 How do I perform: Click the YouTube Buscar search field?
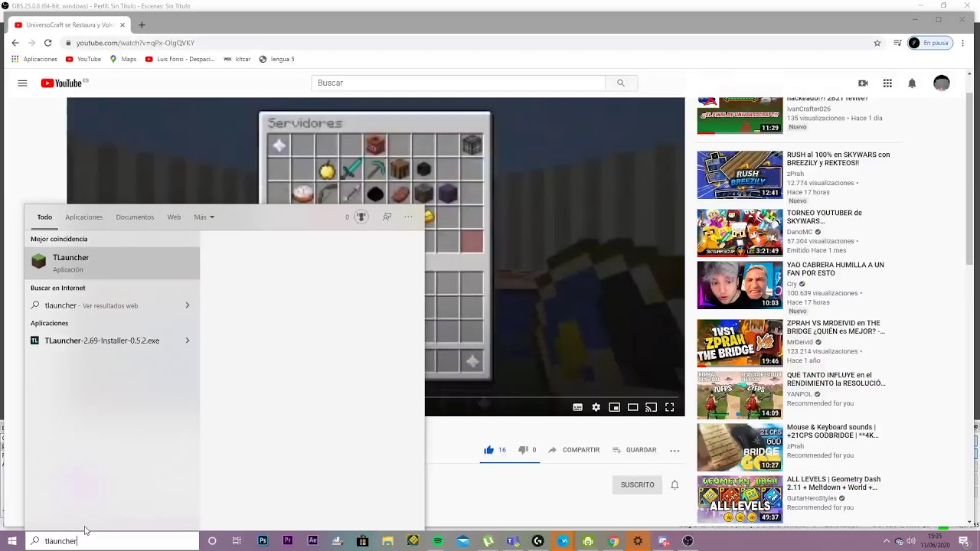(x=458, y=83)
